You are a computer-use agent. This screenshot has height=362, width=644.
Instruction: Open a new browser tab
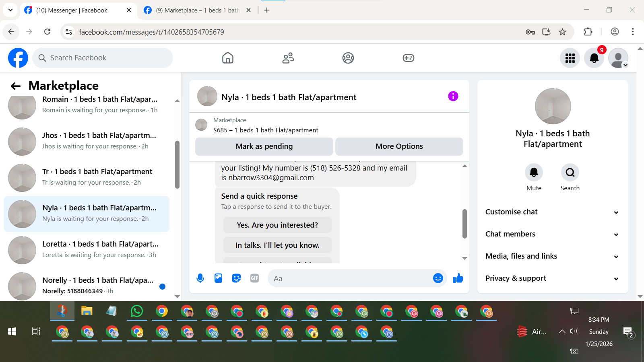[267, 10]
